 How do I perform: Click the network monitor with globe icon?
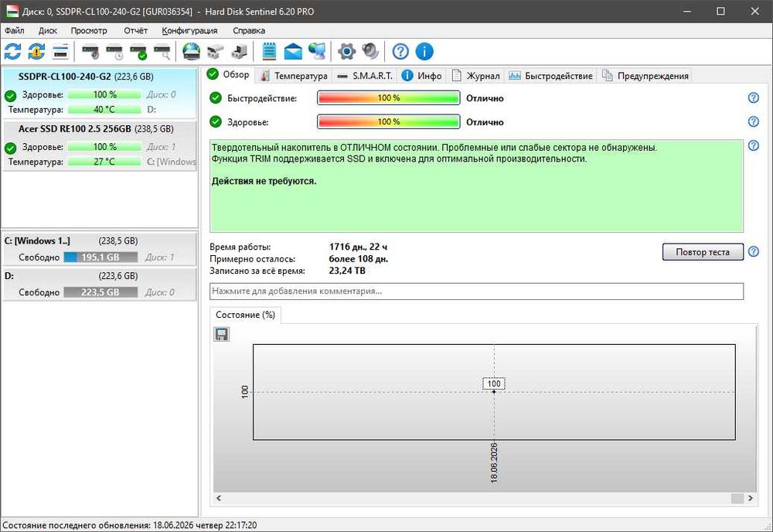317,51
